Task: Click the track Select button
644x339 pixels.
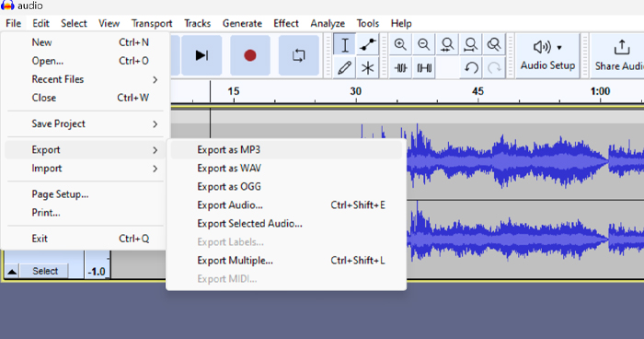Action: [45, 271]
